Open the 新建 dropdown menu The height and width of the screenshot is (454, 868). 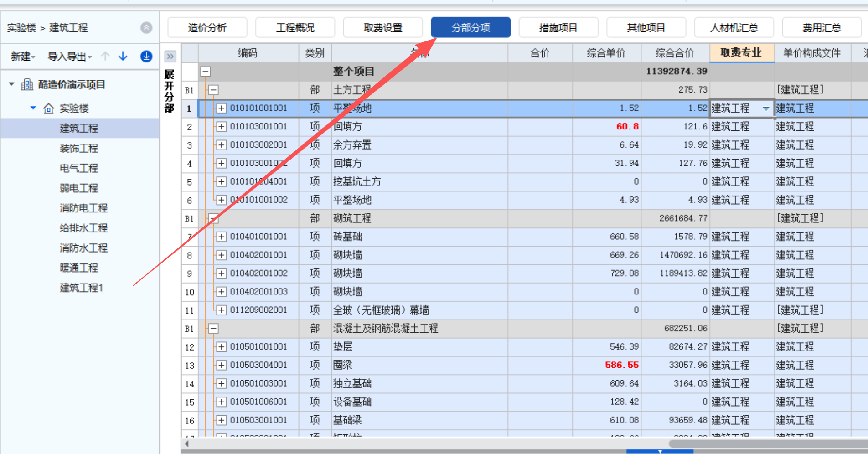23,57
